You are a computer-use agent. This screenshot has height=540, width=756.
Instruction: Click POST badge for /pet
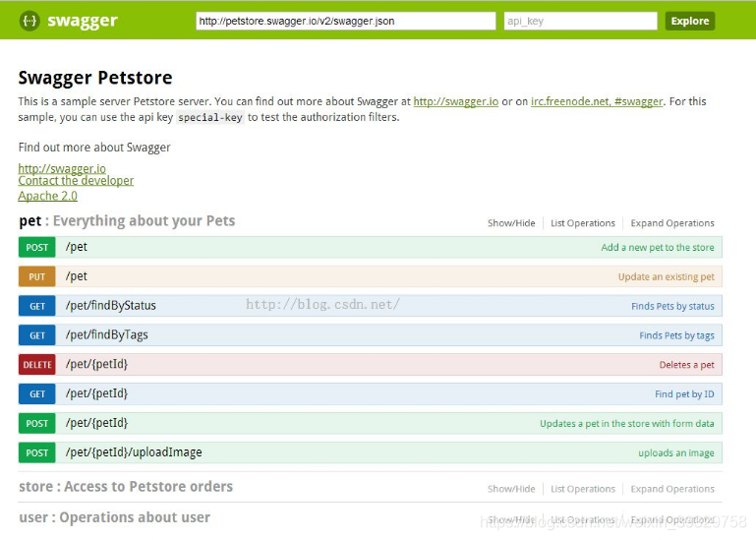coord(37,247)
